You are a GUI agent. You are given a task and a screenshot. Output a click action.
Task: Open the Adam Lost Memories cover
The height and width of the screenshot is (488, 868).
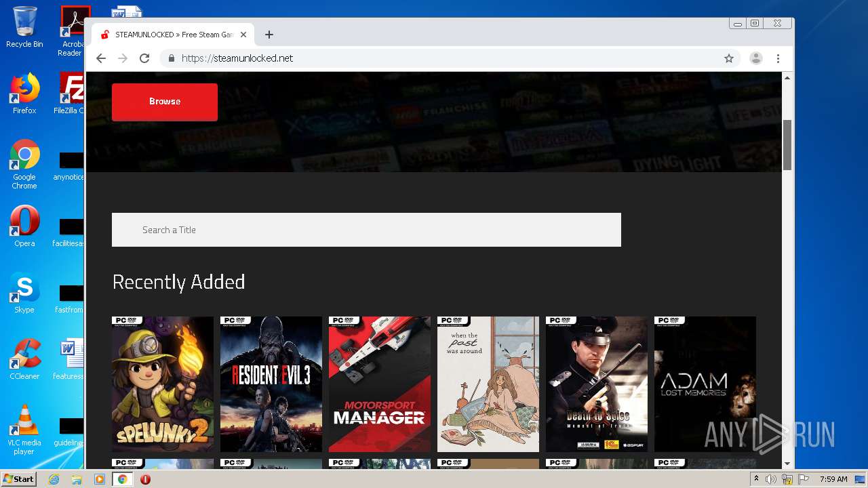pos(705,384)
